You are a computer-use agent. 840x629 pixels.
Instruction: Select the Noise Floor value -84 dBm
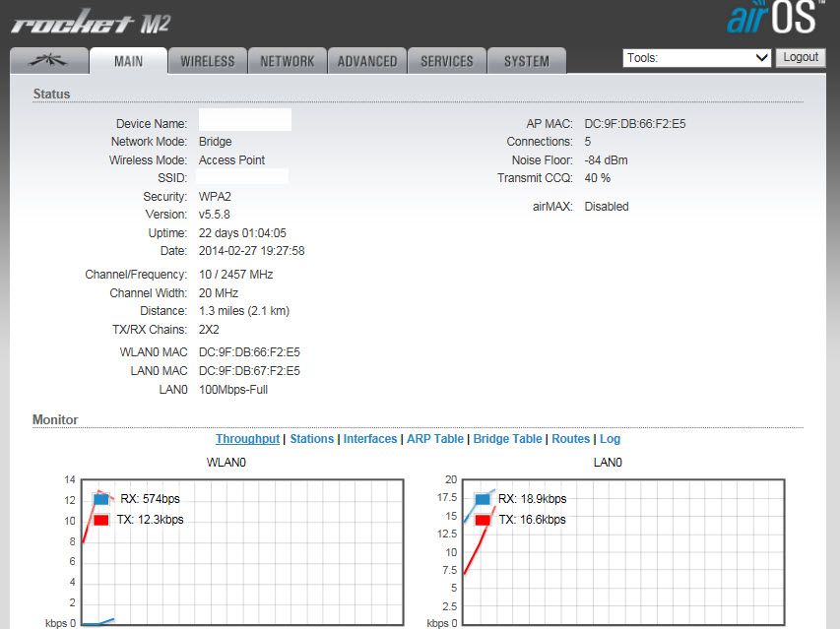pyautogui.click(x=606, y=160)
